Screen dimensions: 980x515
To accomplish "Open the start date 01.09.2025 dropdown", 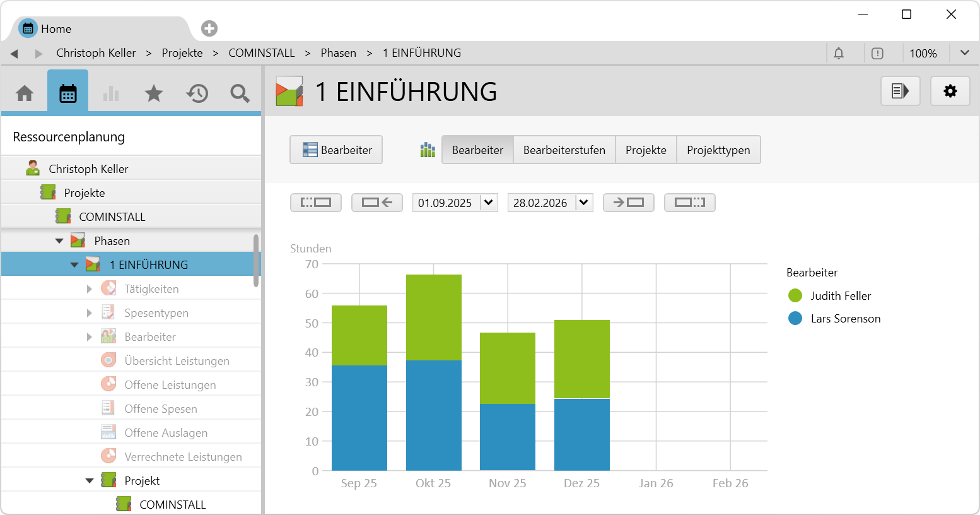I will (x=489, y=203).
